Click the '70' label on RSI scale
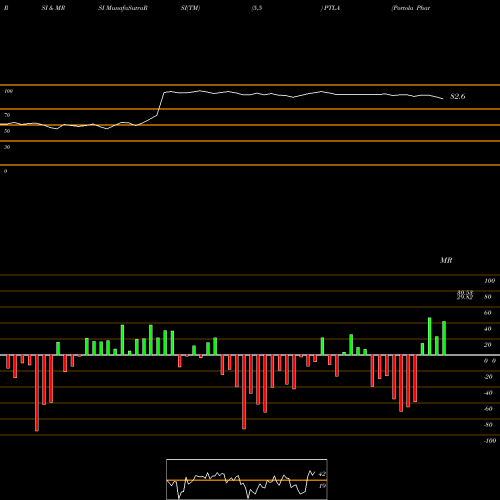The image size is (500, 500). click(x=7, y=115)
